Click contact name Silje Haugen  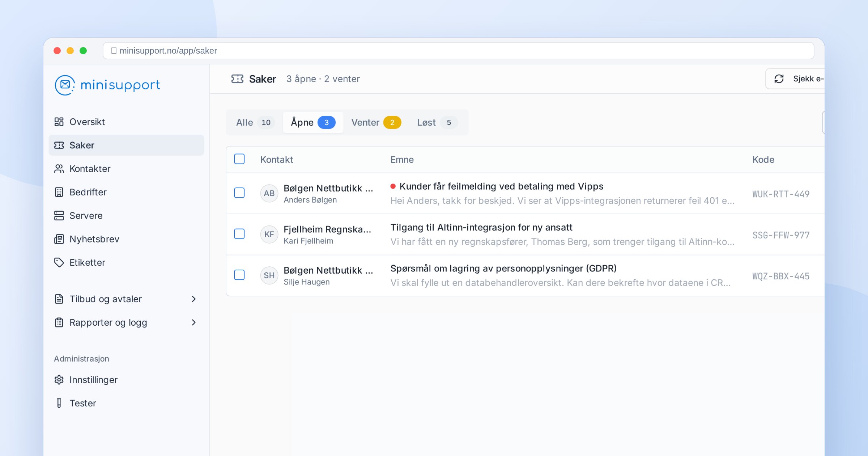tap(307, 282)
